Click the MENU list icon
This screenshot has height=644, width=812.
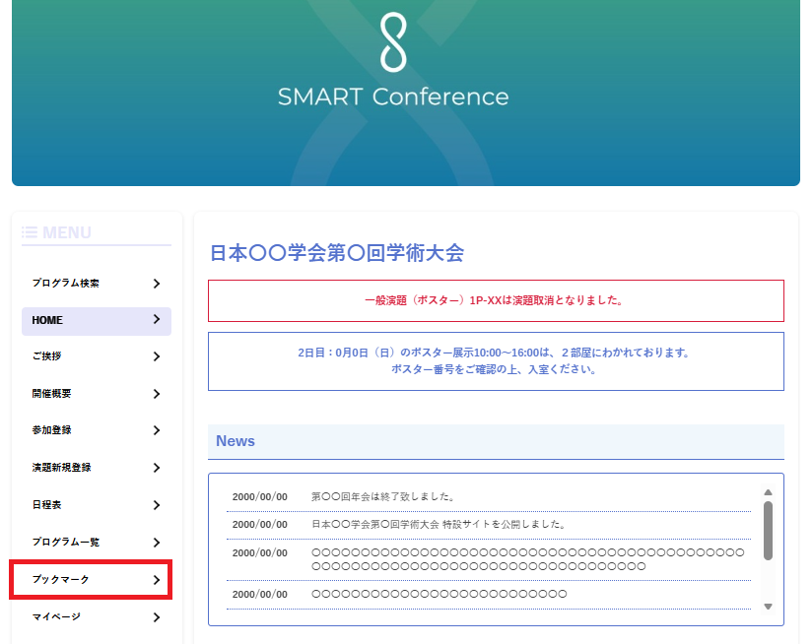pos(30,232)
